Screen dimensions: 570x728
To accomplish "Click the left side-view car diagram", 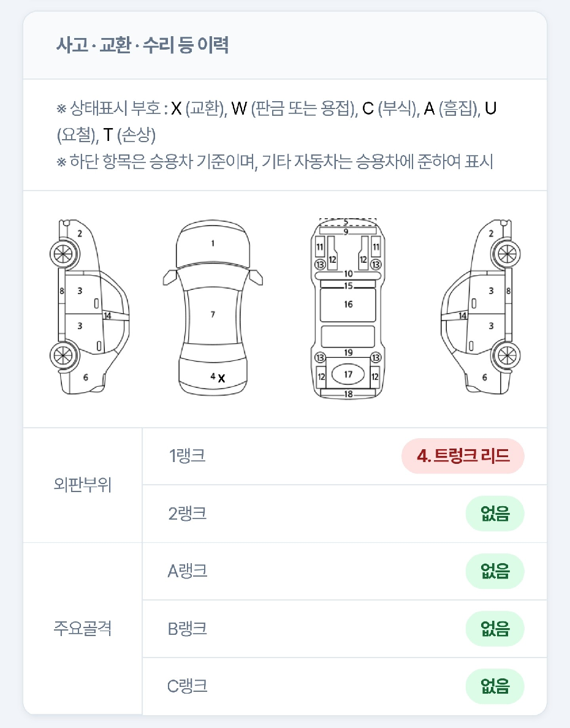I will pos(89,307).
